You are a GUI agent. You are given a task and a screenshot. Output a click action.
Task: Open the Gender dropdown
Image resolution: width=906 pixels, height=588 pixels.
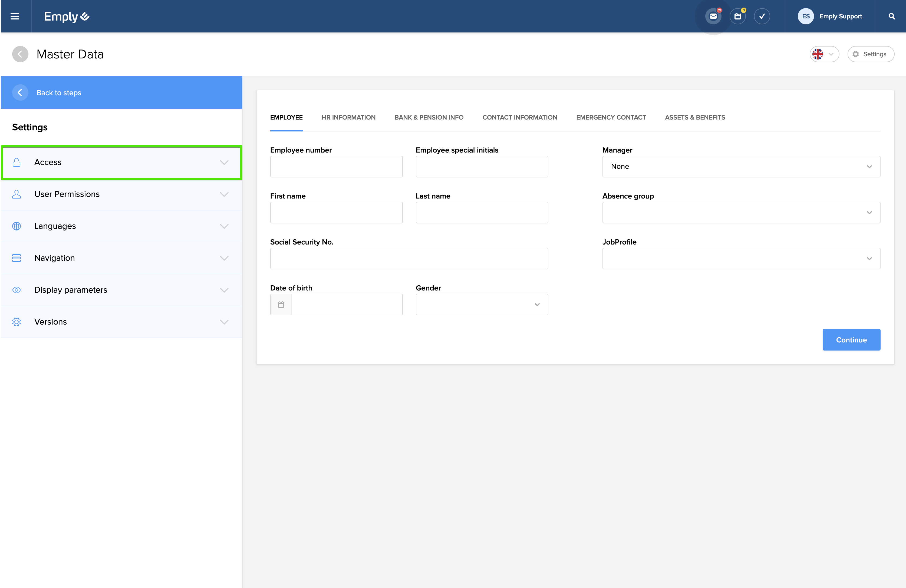pos(482,305)
